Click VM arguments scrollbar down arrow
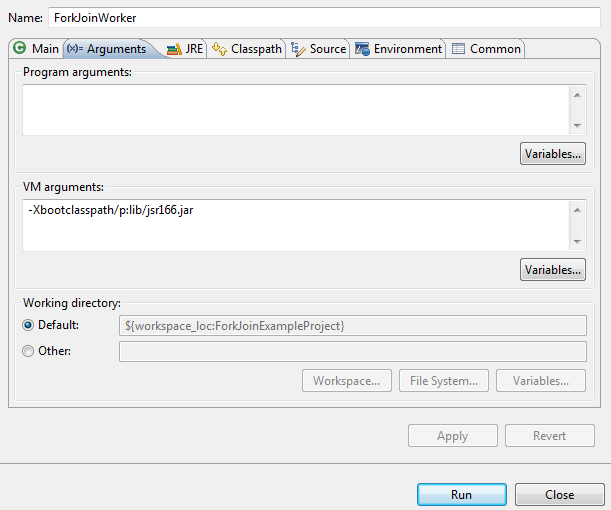Screen dimensions: 611x510 pyautogui.click(x=577, y=242)
